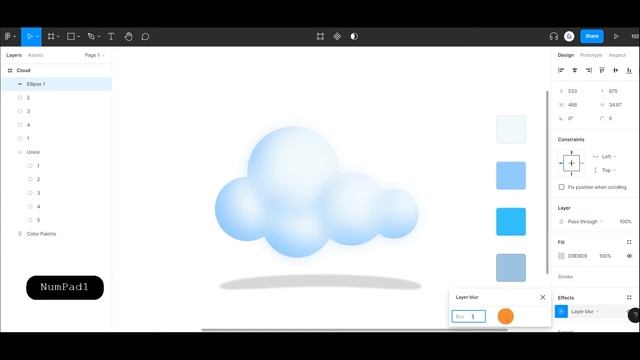Select the Text tool
640x360 pixels.
(111, 36)
